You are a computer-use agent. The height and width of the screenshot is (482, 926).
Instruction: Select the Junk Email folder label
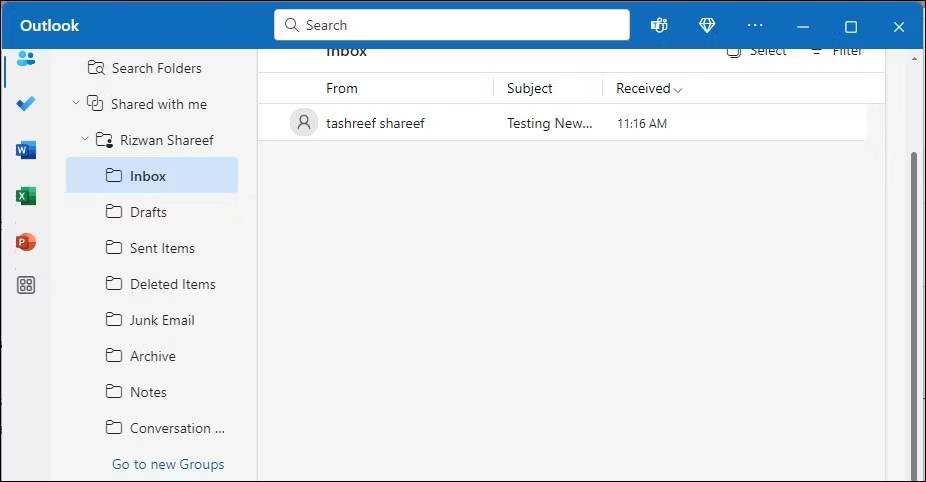coord(162,320)
